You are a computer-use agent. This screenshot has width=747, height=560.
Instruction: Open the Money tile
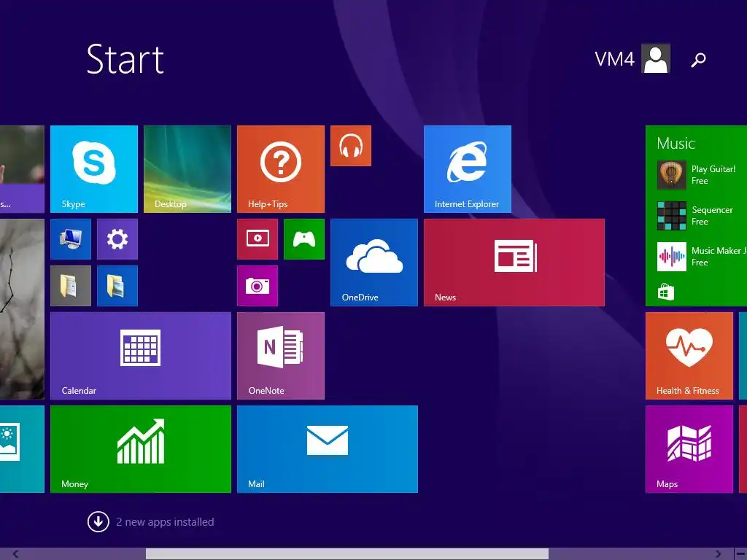[141, 449]
